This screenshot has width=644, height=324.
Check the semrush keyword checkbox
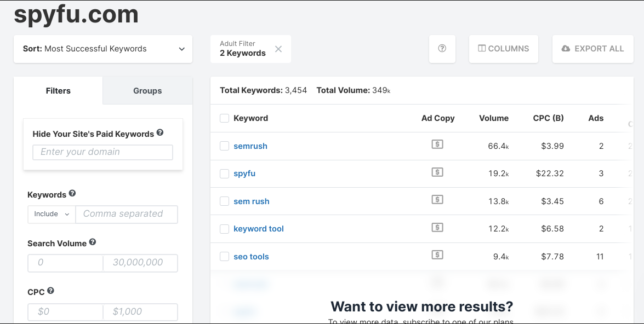click(224, 146)
